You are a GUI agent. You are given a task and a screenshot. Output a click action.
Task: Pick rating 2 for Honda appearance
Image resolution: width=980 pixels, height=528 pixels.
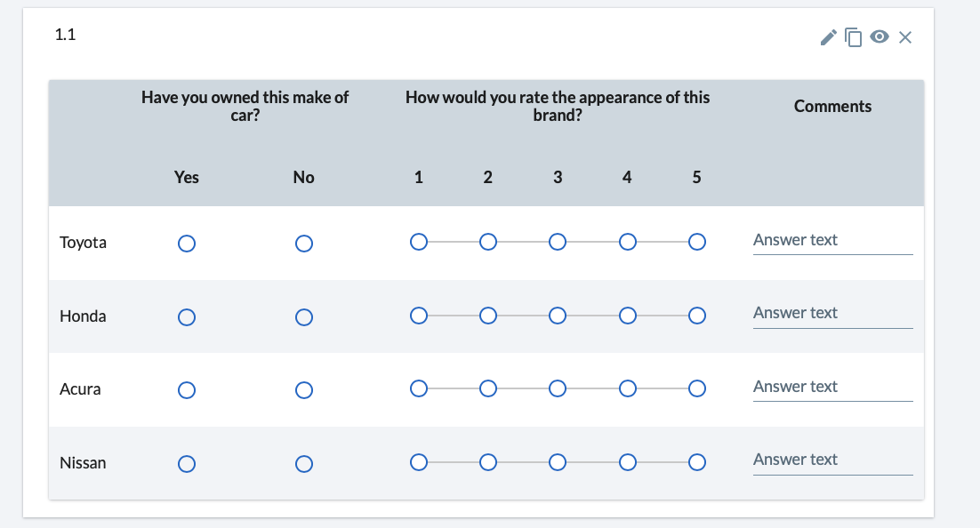point(487,315)
